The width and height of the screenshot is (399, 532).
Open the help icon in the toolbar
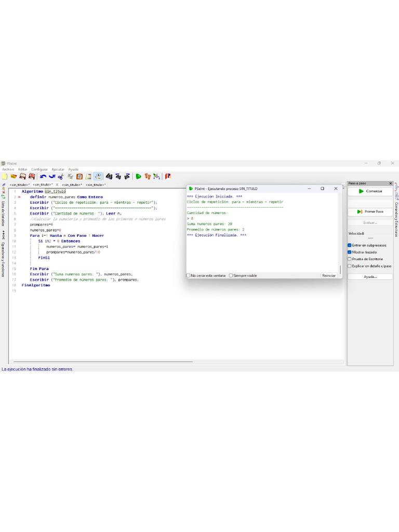pos(168,177)
